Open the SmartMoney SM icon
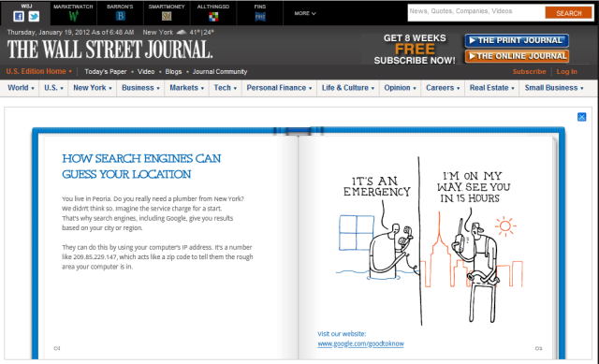Image resolution: width=599 pixels, height=364 pixels. 167,16
